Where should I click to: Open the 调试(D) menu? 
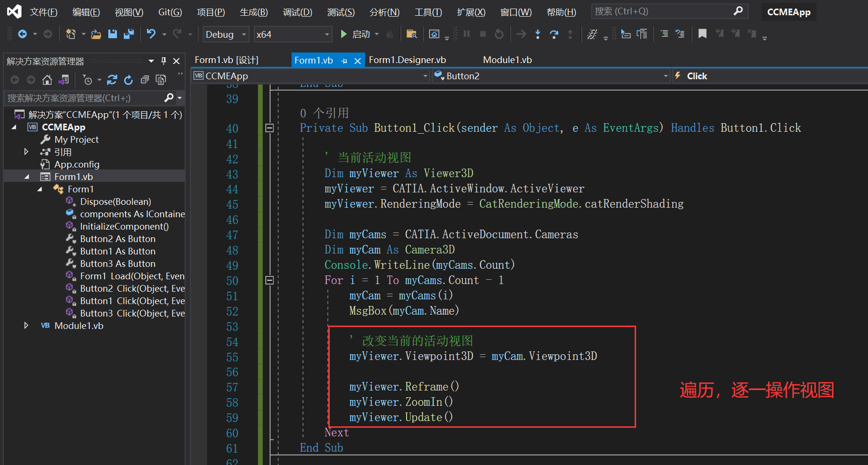click(x=297, y=12)
